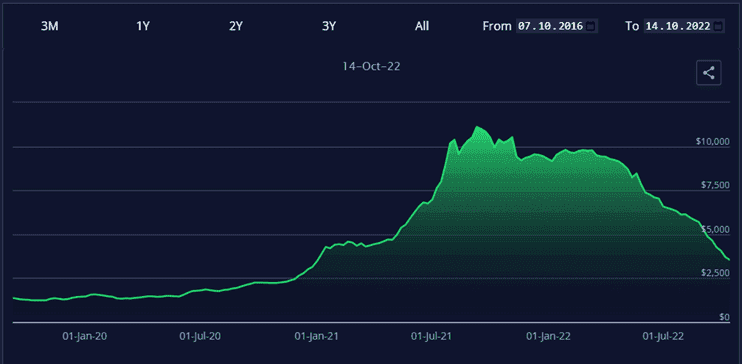
Task: Click the 01-Jul-20 axis label
Action: pyautogui.click(x=200, y=336)
